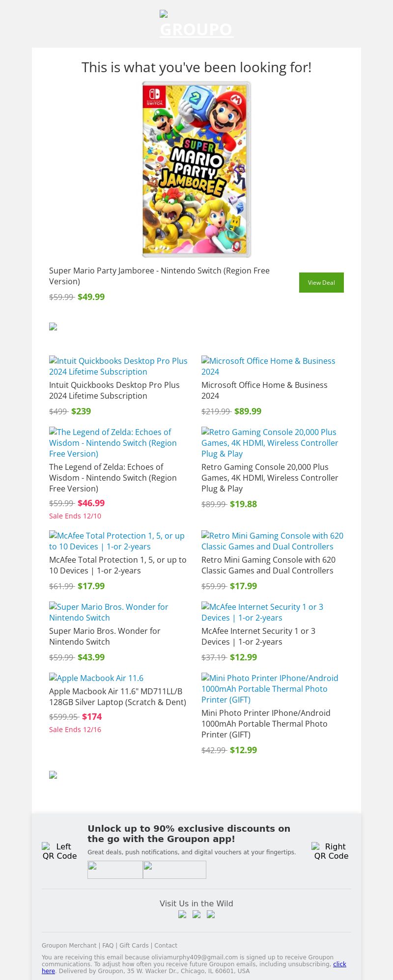Open the Intuit Quickbooks Desktop Pro Plus link
The height and width of the screenshot is (980, 393).
tap(118, 366)
